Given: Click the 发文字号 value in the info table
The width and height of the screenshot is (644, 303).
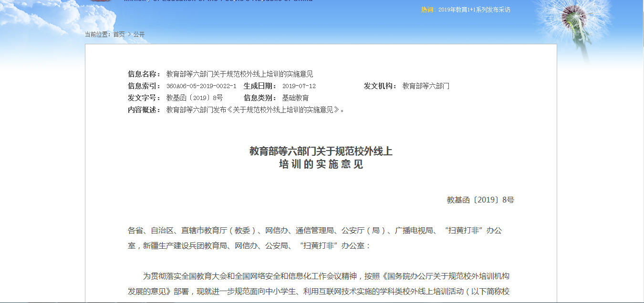Looking at the screenshot, I should [194, 98].
